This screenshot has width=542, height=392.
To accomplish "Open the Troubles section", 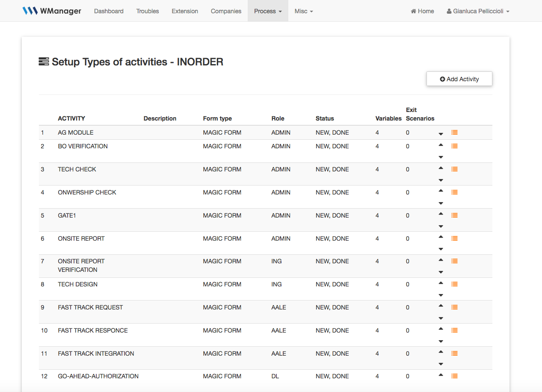I will (148, 11).
